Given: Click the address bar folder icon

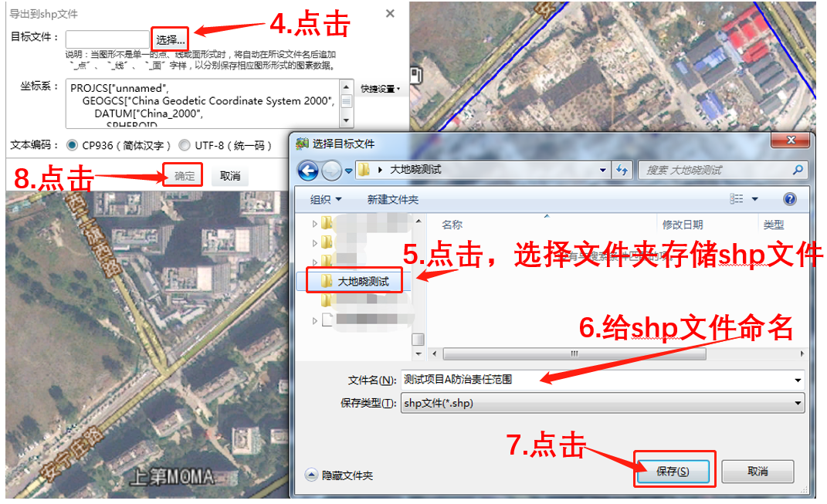Looking at the screenshot, I should (x=364, y=170).
